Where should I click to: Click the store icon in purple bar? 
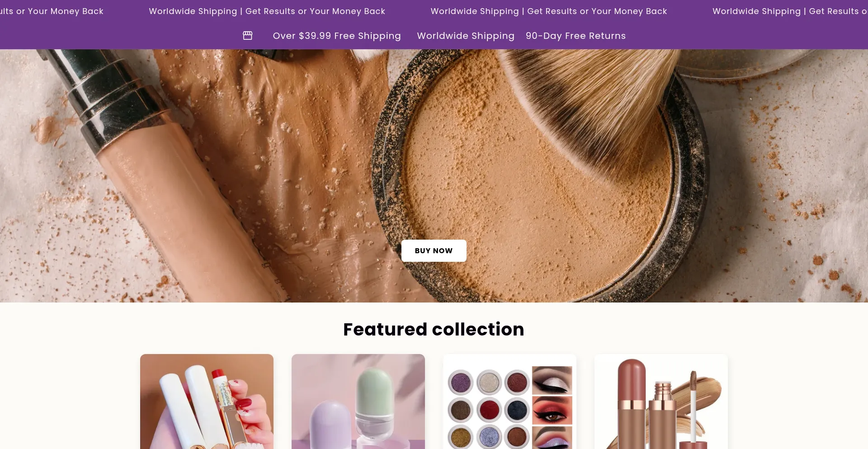point(247,35)
